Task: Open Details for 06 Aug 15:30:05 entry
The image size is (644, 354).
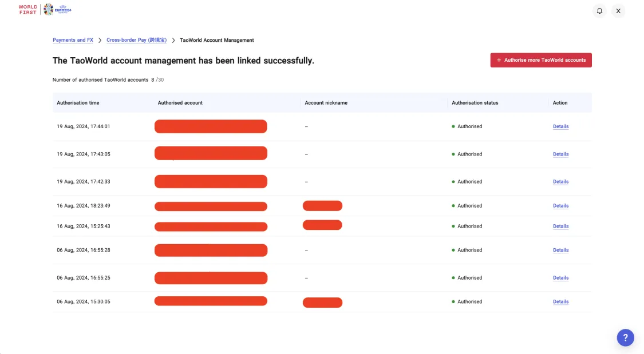Action: pyautogui.click(x=560, y=302)
